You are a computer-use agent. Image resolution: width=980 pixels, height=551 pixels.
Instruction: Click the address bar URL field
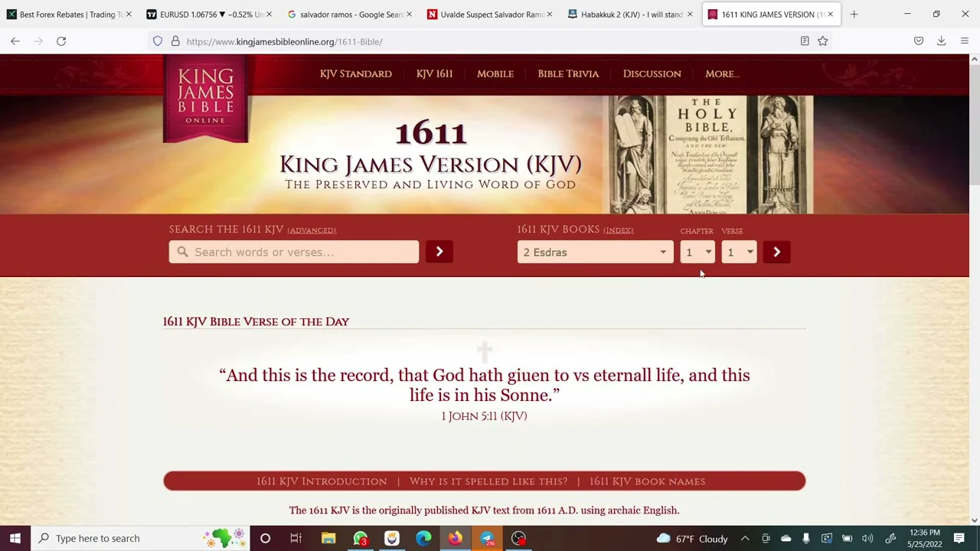(x=490, y=41)
